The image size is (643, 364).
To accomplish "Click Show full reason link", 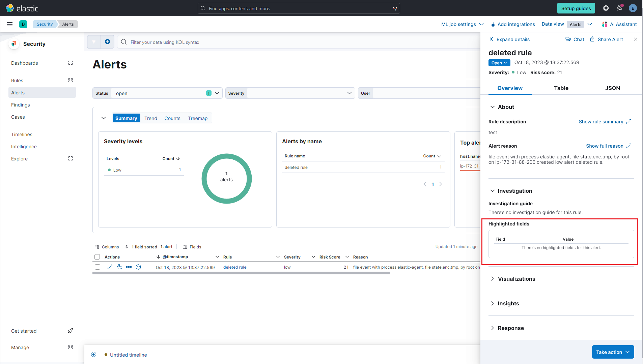I will 605,146.
